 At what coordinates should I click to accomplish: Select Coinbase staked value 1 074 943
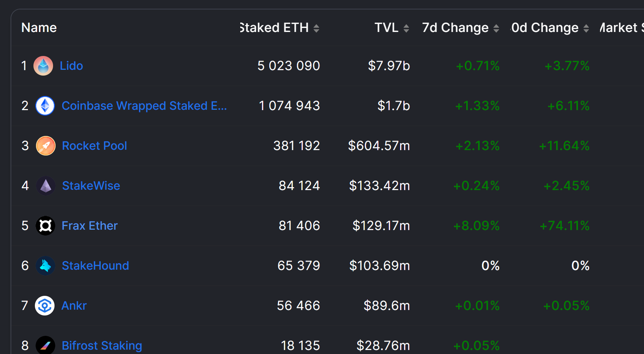click(x=289, y=106)
